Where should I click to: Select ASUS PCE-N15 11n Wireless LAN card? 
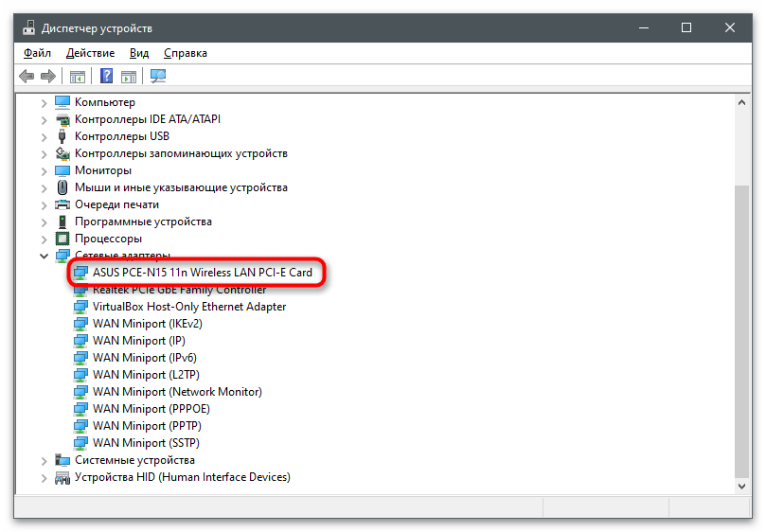pos(202,273)
